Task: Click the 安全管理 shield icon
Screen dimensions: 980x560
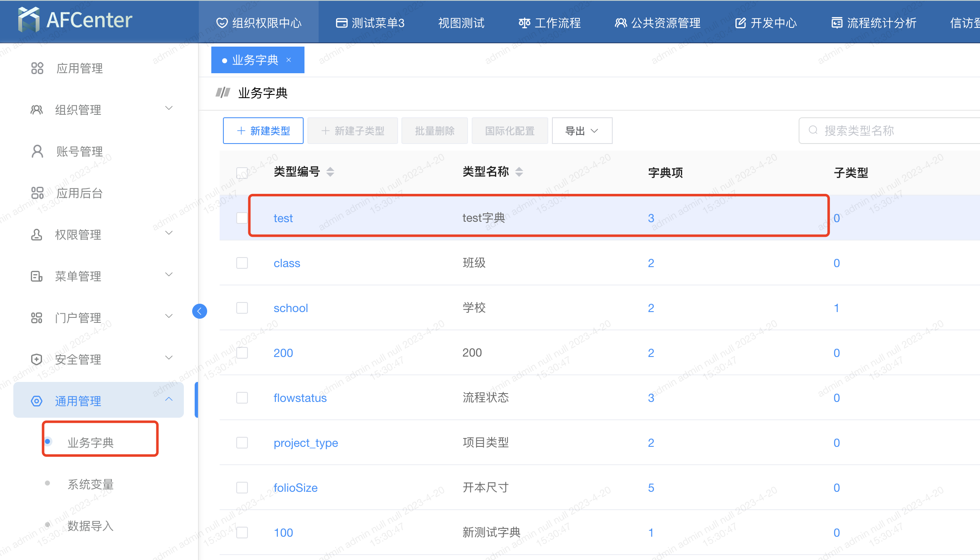Action: pos(37,359)
